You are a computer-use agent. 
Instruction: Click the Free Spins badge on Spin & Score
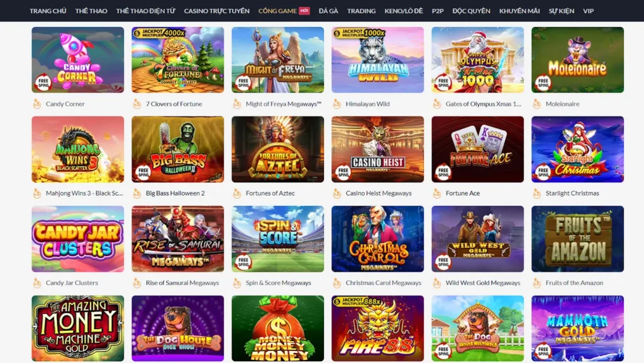243,262
